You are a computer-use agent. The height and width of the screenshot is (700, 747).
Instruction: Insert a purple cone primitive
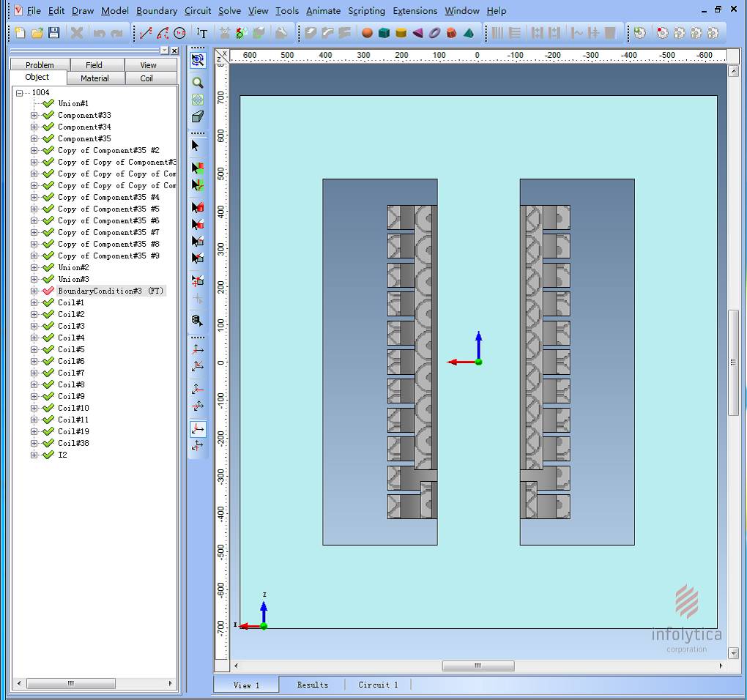click(417, 33)
